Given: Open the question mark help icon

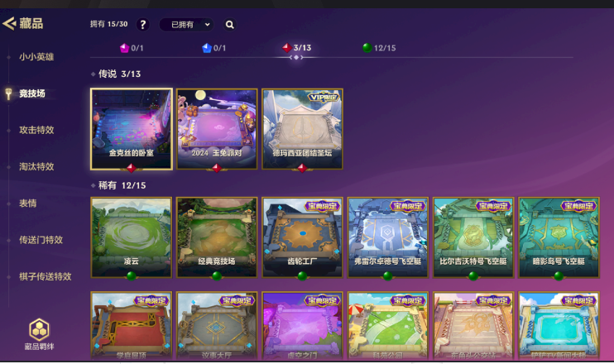Looking at the screenshot, I should (x=143, y=25).
